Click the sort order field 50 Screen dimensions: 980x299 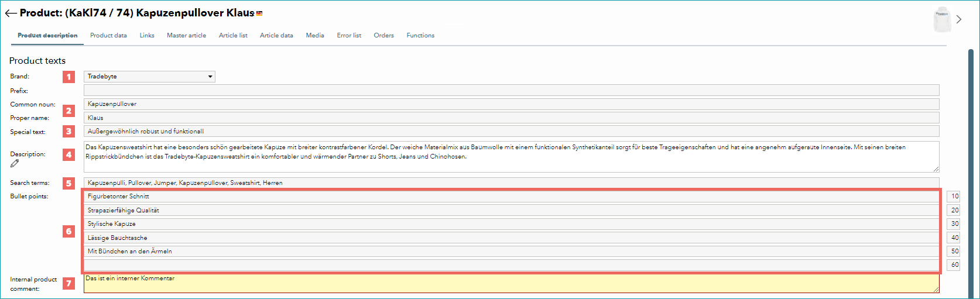click(954, 252)
